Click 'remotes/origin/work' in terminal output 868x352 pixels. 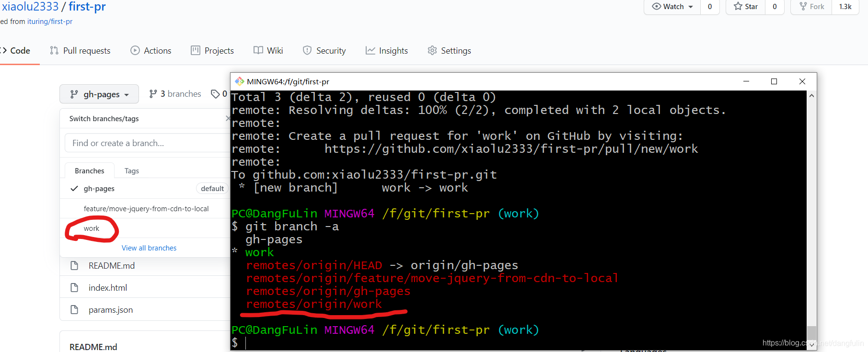point(314,304)
